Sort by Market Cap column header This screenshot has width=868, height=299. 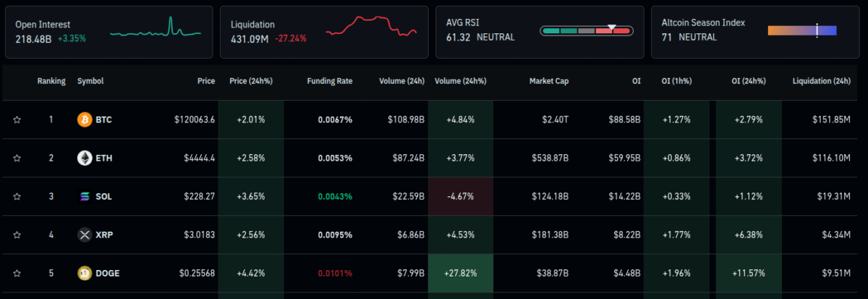pos(548,81)
